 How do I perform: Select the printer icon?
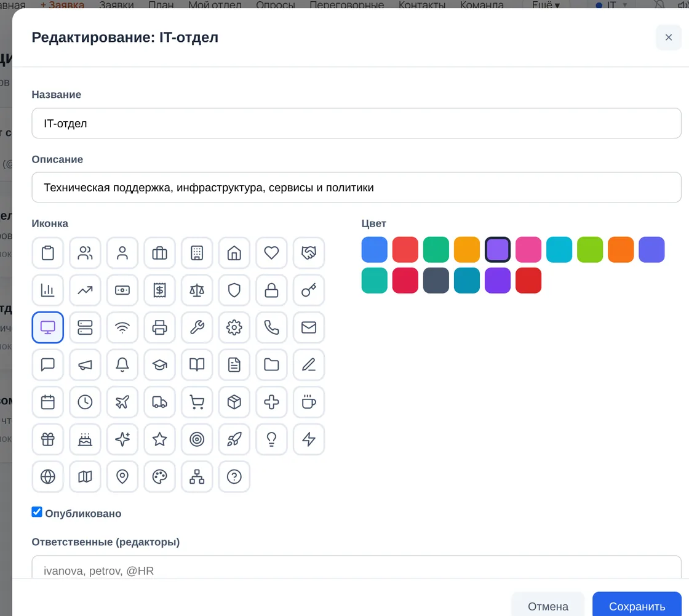click(159, 327)
